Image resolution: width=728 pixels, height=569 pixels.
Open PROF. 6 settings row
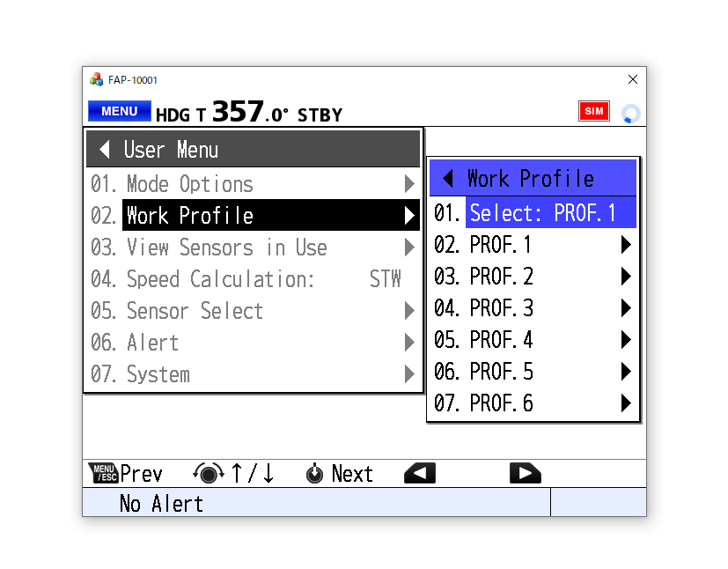click(533, 403)
